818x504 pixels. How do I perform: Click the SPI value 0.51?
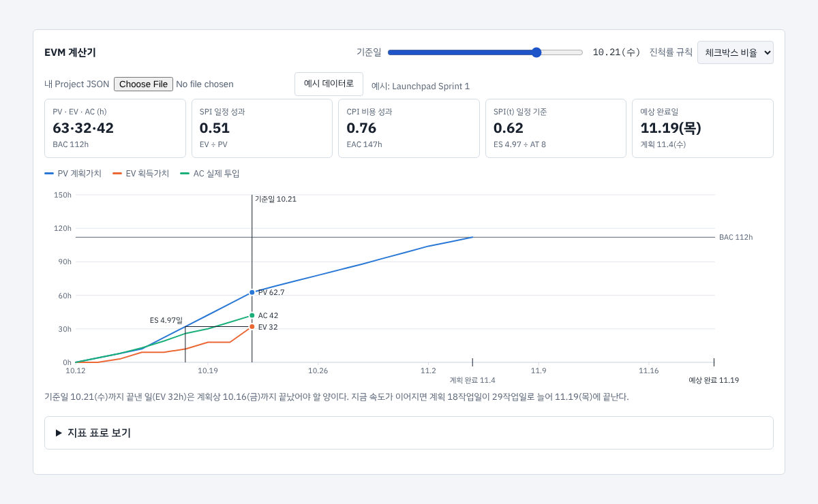coord(215,128)
